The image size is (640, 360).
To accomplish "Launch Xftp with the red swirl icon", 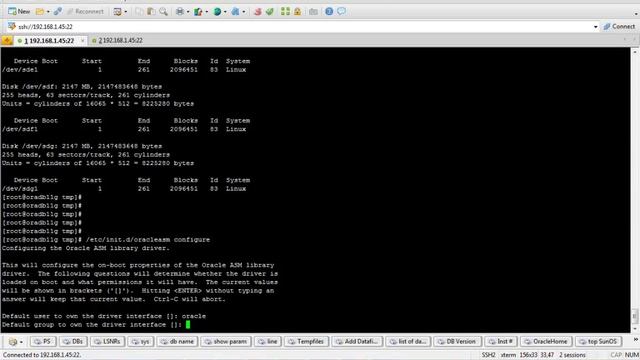I will click(258, 11).
